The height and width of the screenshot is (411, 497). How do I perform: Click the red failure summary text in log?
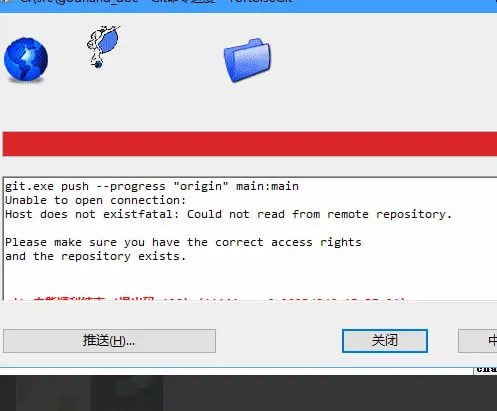point(207,299)
